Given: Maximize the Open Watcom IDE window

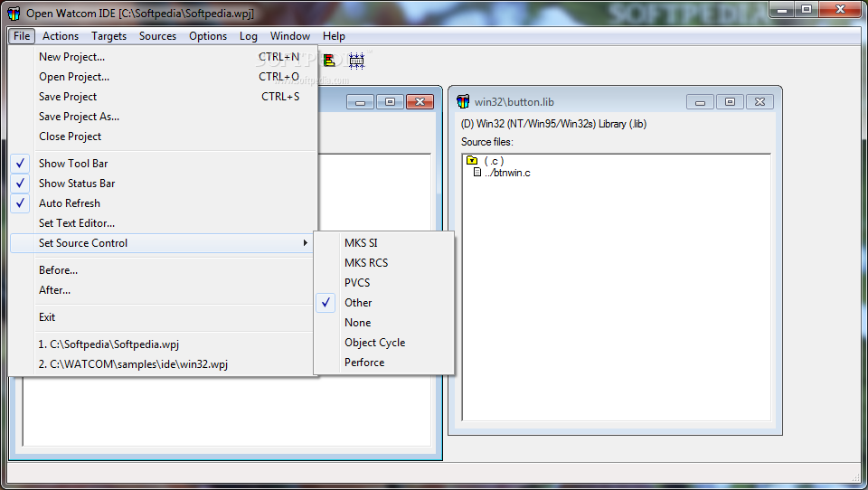Looking at the screenshot, I should click(x=807, y=9).
